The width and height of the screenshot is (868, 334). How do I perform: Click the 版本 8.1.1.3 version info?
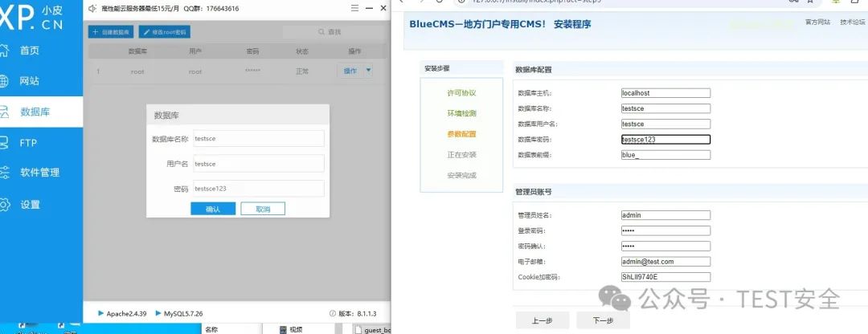point(353,314)
